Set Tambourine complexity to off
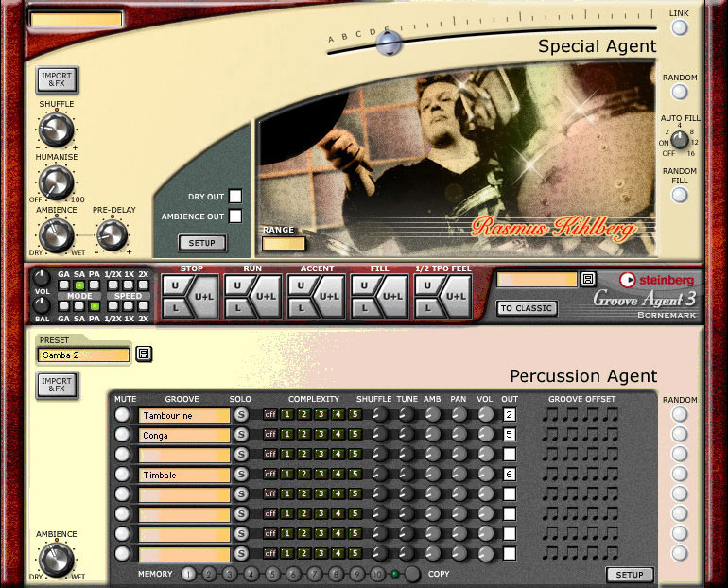This screenshot has height=588, width=728. [x=269, y=414]
